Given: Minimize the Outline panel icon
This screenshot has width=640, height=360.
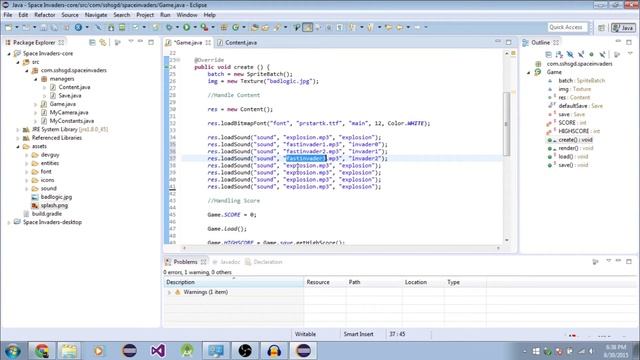Looking at the screenshot, I should 618,42.
